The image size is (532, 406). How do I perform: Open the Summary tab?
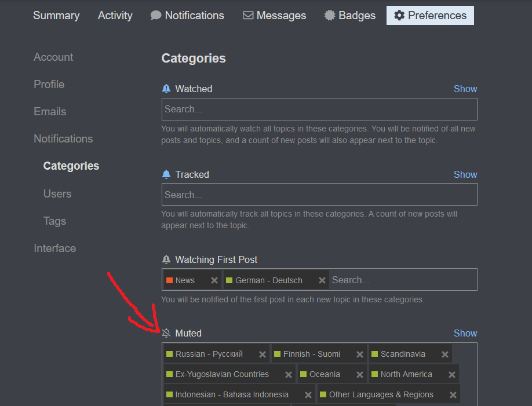pyautogui.click(x=56, y=15)
